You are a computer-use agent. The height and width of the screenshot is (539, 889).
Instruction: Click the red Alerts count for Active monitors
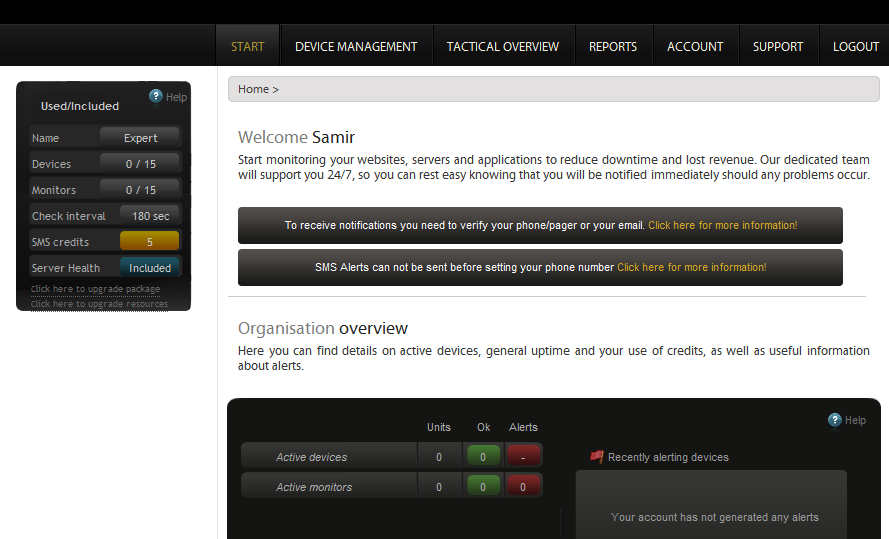tap(524, 487)
